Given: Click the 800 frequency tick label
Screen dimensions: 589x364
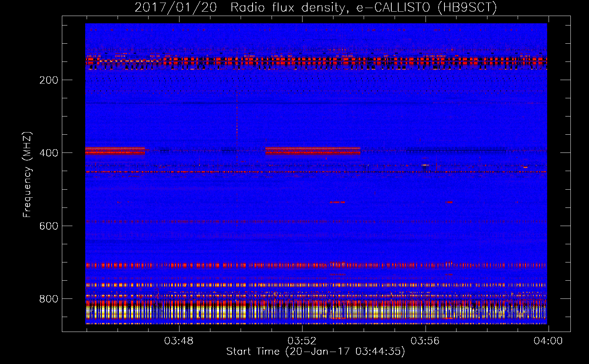Looking at the screenshot, I should tap(49, 299).
